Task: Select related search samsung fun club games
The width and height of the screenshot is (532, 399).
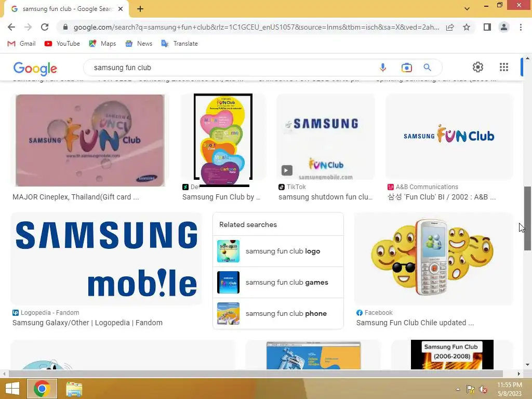Action: tap(278, 282)
